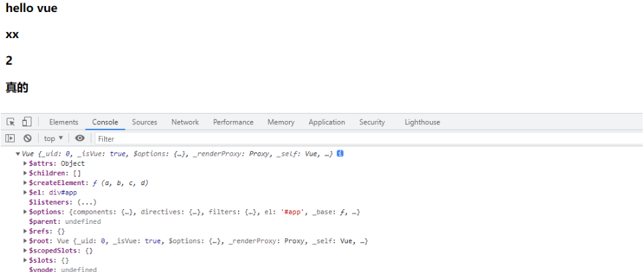Clear console with the block icon
This screenshot has height=272, width=644.
(27, 138)
